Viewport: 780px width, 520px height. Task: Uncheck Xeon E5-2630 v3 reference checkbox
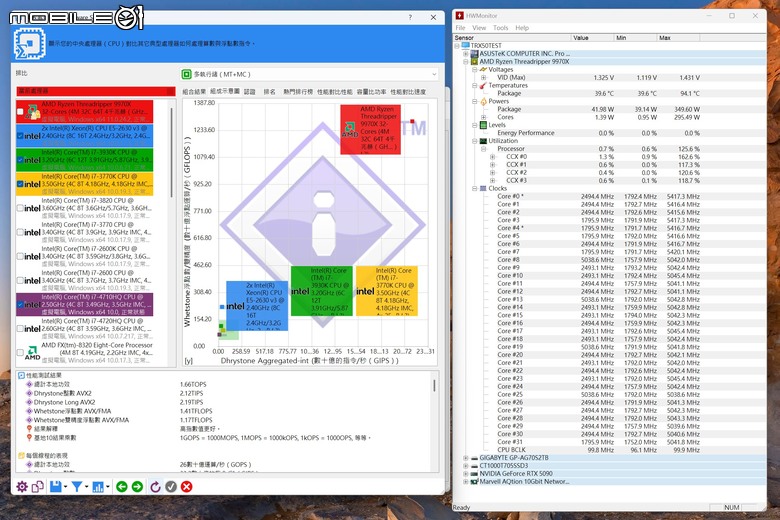click(20, 135)
